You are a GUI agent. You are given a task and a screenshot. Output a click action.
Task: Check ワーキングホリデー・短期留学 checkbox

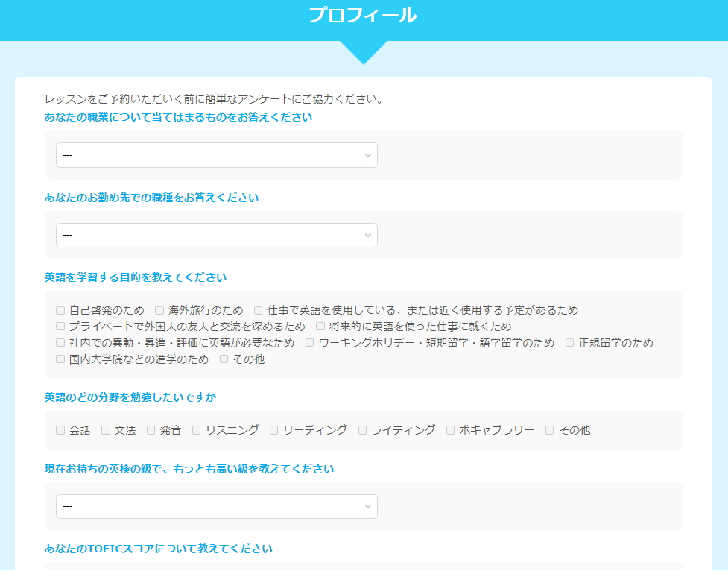pyautogui.click(x=310, y=343)
